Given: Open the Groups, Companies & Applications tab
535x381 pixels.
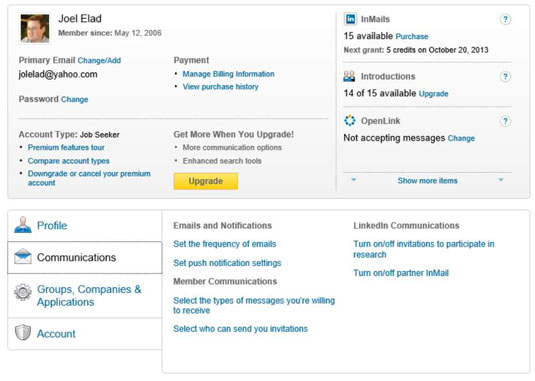Looking at the screenshot, I should (x=85, y=296).
